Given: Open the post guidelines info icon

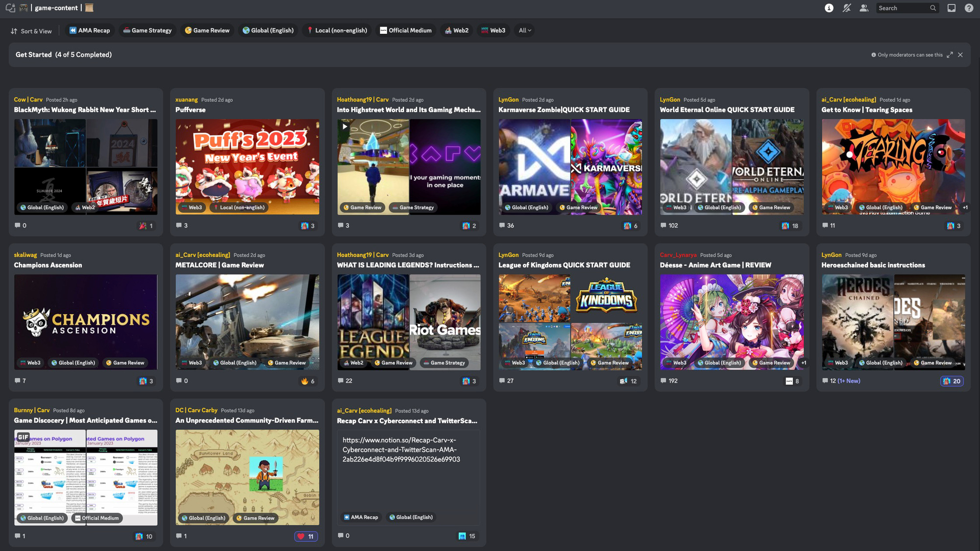Looking at the screenshot, I should click(x=829, y=8).
